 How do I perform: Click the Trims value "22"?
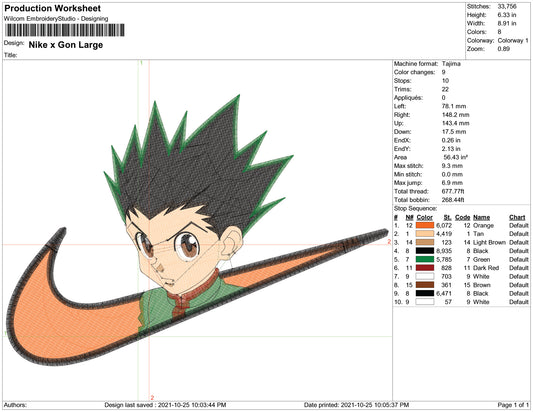click(445, 89)
